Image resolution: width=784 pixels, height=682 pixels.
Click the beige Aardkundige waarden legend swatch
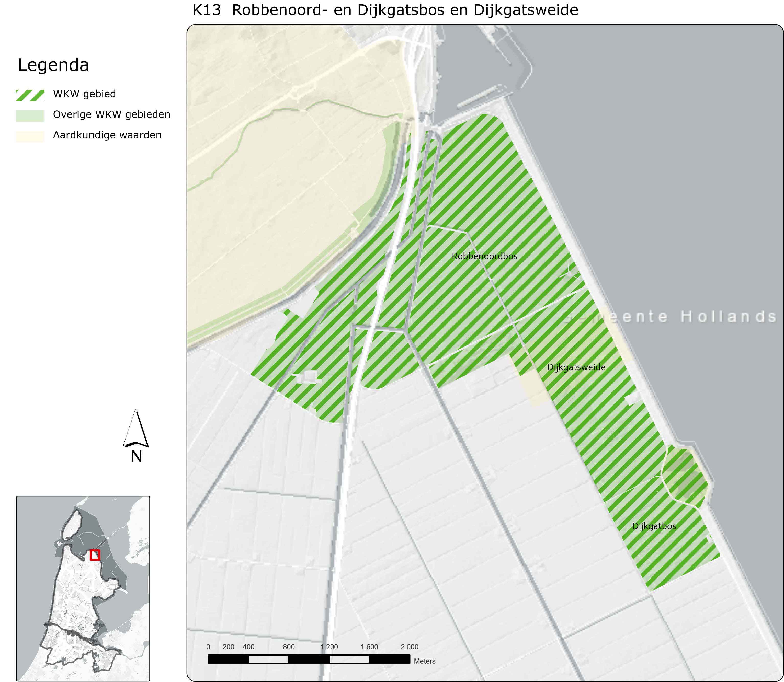30,136
